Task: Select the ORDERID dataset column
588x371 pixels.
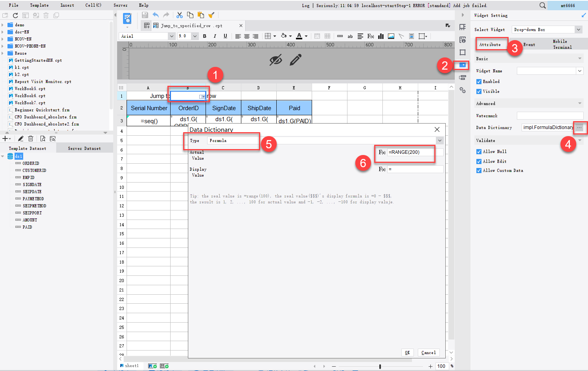Action: point(31,163)
